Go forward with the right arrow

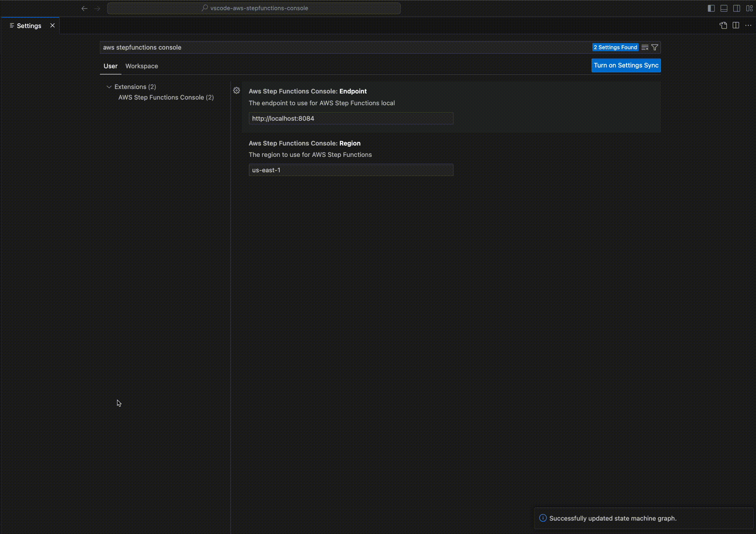tap(97, 8)
